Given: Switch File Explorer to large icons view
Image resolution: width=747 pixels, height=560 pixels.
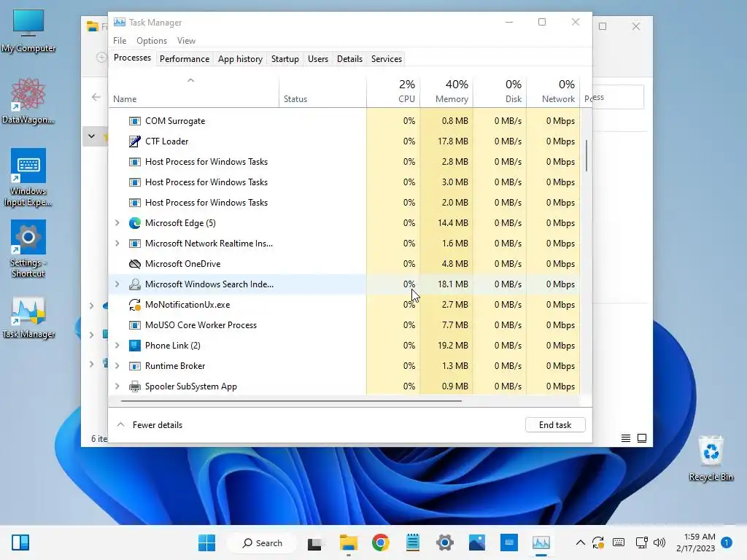Looking at the screenshot, I should 642,438.
